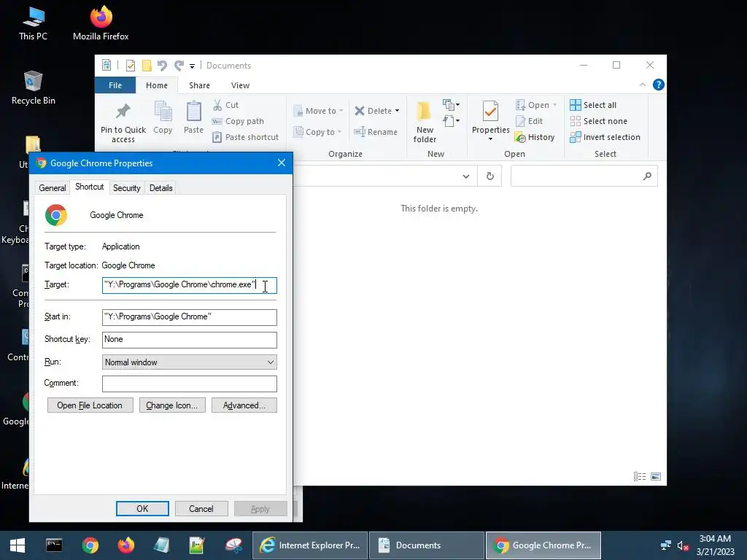Expand the Copy to dropdown
This screenshot has height=560, width=747.
339,132
